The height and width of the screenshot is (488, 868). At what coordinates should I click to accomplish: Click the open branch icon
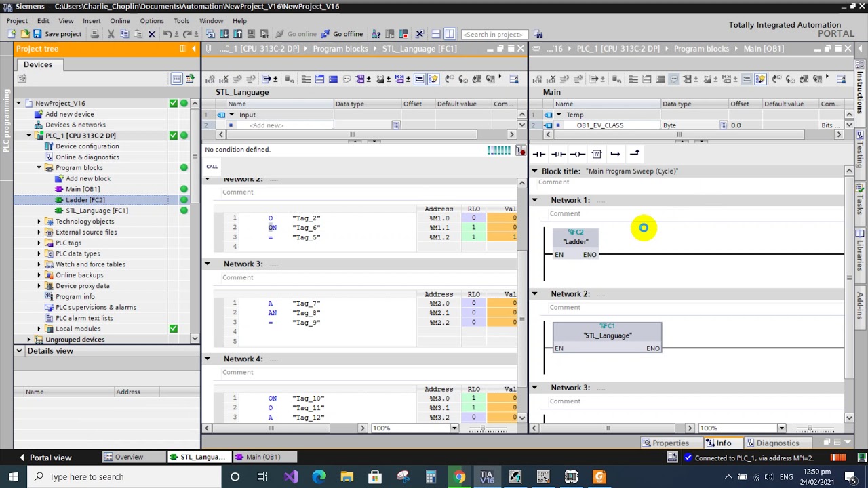point(615,154)
